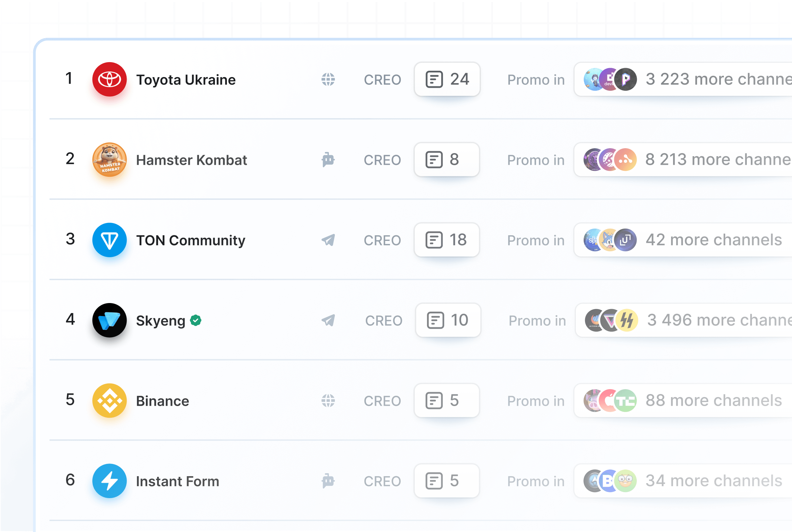Open TON Community's 18 creatives button
Screen dimensions: 792x532
446,240
